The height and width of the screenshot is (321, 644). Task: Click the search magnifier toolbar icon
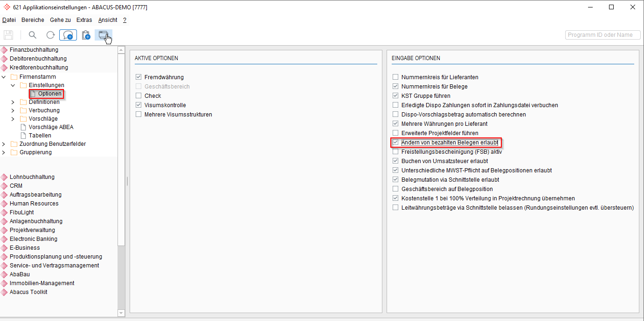[32, 35]
